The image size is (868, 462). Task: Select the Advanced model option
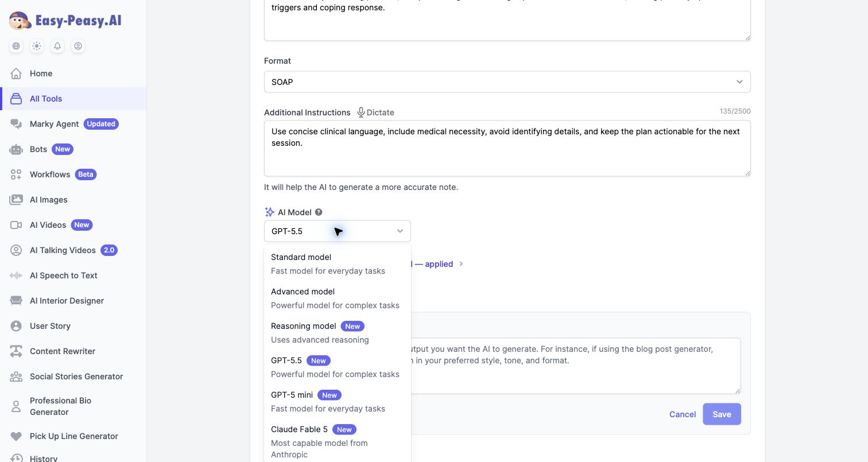click(338, 298)
